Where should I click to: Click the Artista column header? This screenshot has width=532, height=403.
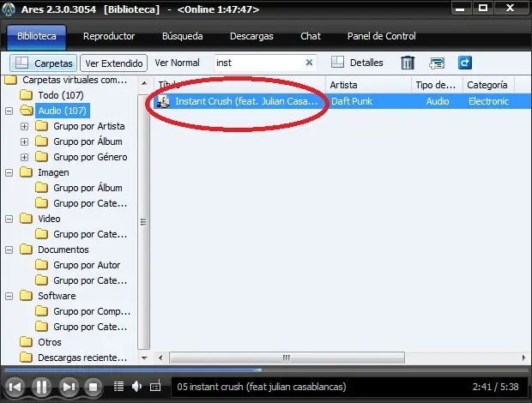tap(368, 85)
